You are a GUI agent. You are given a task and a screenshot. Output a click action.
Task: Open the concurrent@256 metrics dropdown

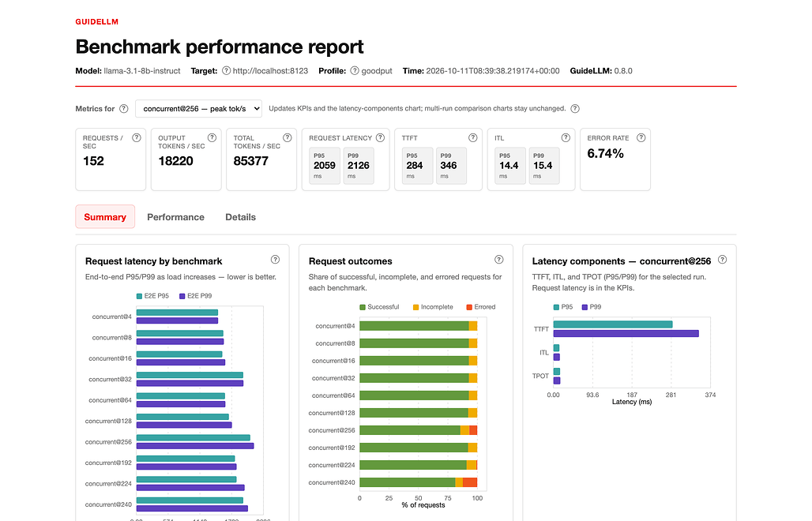198,109
